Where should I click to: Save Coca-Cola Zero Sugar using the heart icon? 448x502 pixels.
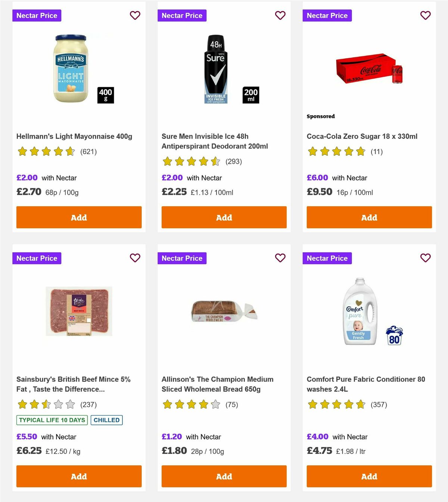[425, 15]
